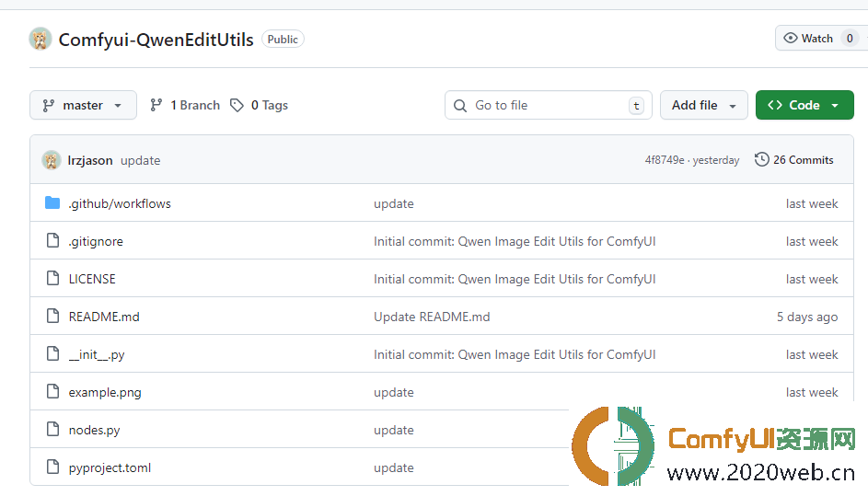This screenshot has width=868, height=496.
Task: Click the Watch button
Action: tap(821, 39)
